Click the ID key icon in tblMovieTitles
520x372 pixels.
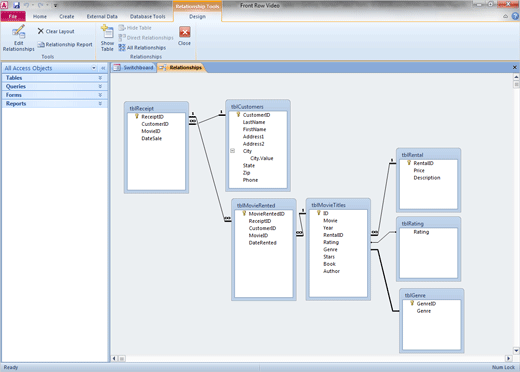click(x=319, y=213)
